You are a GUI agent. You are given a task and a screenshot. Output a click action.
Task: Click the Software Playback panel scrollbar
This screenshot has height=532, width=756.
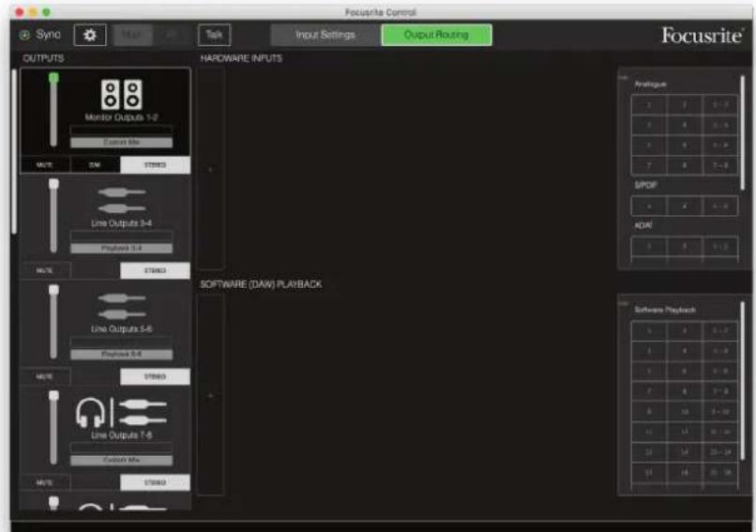(x=743, y=380)
